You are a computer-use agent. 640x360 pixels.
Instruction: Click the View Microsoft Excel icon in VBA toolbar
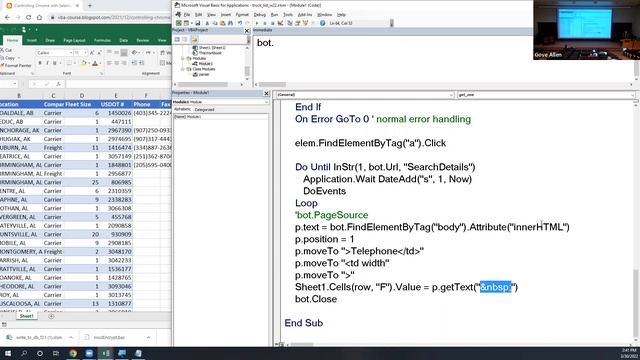179,23
